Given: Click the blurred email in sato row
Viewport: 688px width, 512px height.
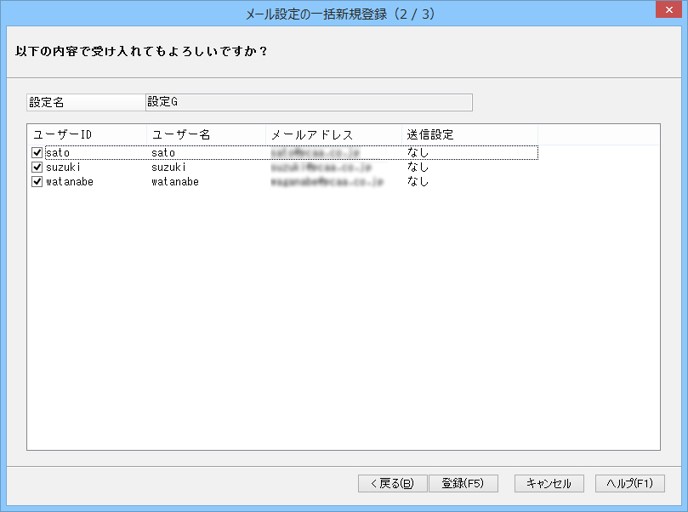Looking at the screenshot, I should pyautogui.click(x=315, y=153).
